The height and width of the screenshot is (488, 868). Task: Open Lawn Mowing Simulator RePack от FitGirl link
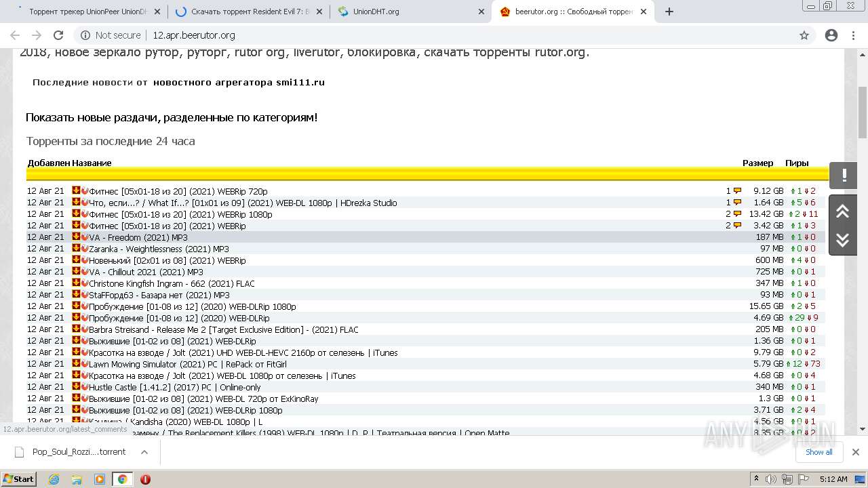188,365
